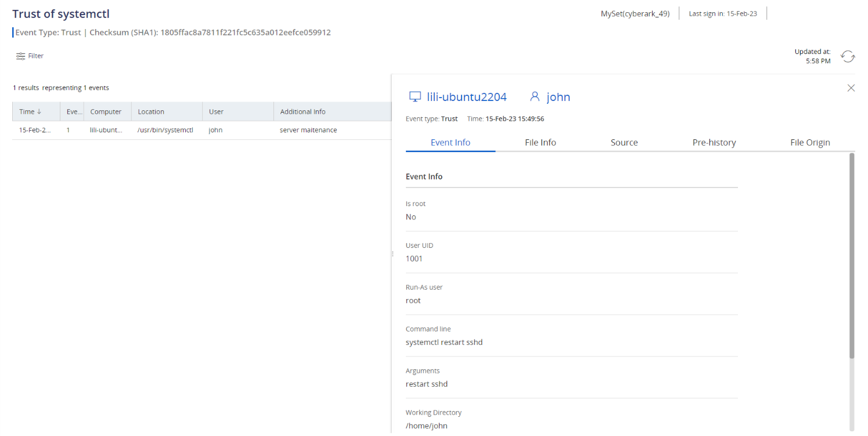Expand the Additional Info column options

(302, 111)
